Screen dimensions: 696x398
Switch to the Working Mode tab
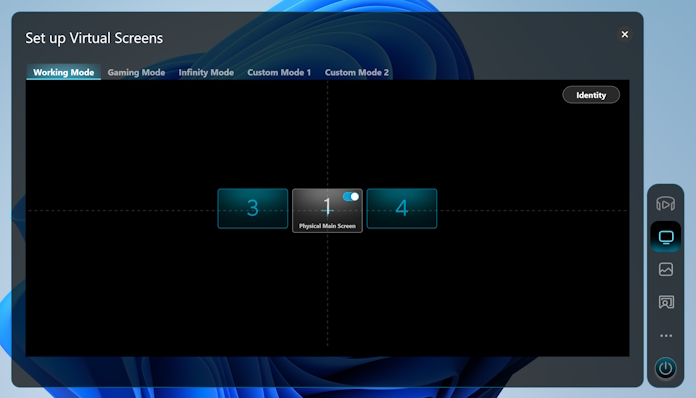pyautogui.click(x=63, y=72)
